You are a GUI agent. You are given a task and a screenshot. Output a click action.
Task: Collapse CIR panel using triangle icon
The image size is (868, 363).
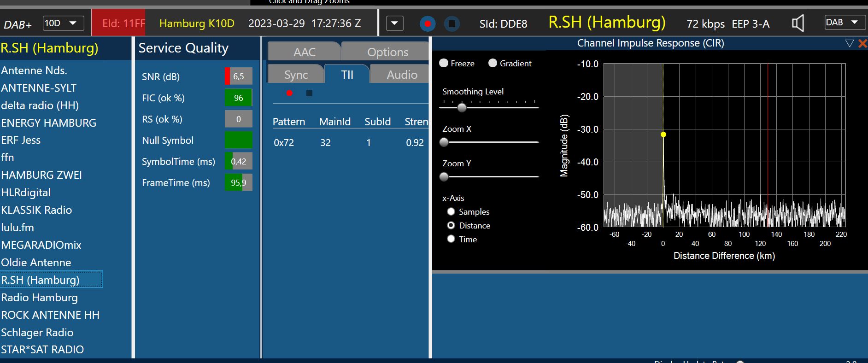850,43
